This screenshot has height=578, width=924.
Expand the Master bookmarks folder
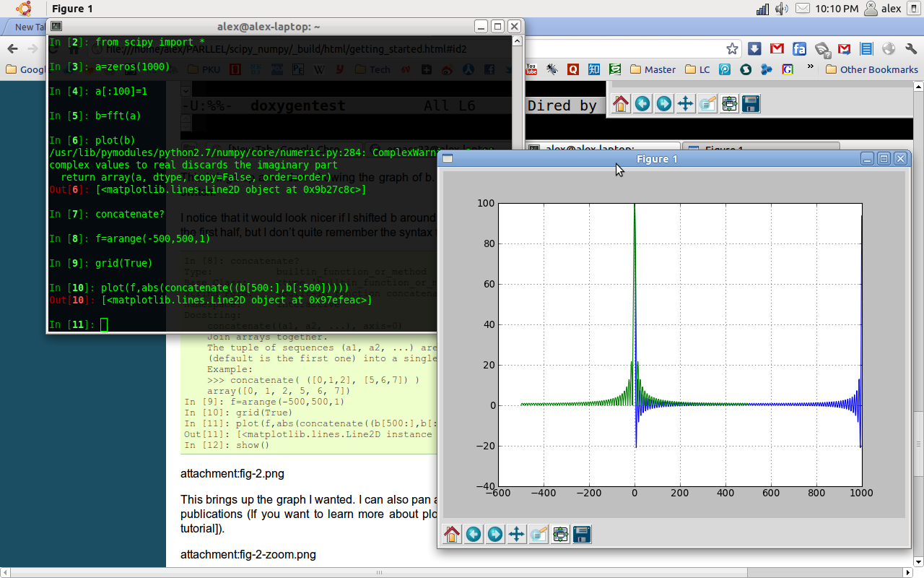click(653, 69)
